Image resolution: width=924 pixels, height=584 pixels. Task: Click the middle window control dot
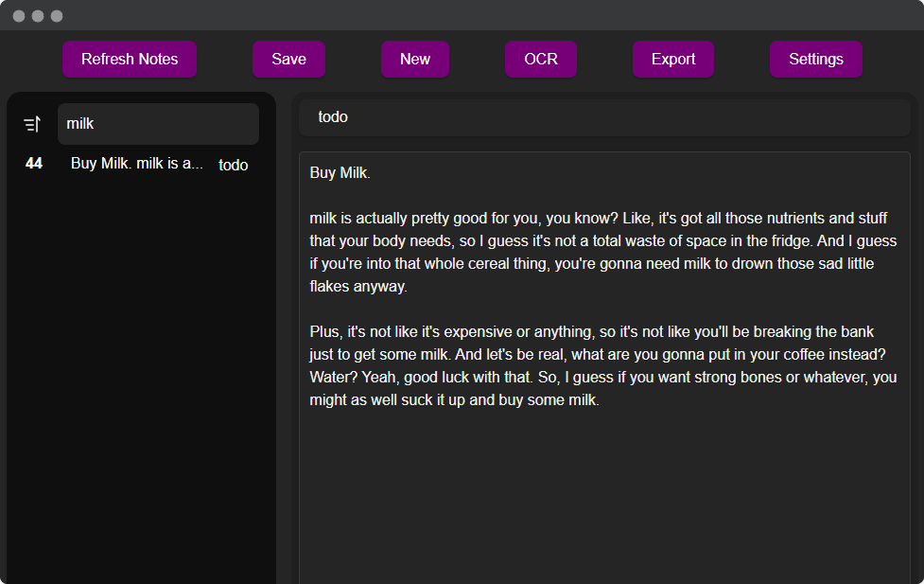pyautogui.click(x=40, y=15)
